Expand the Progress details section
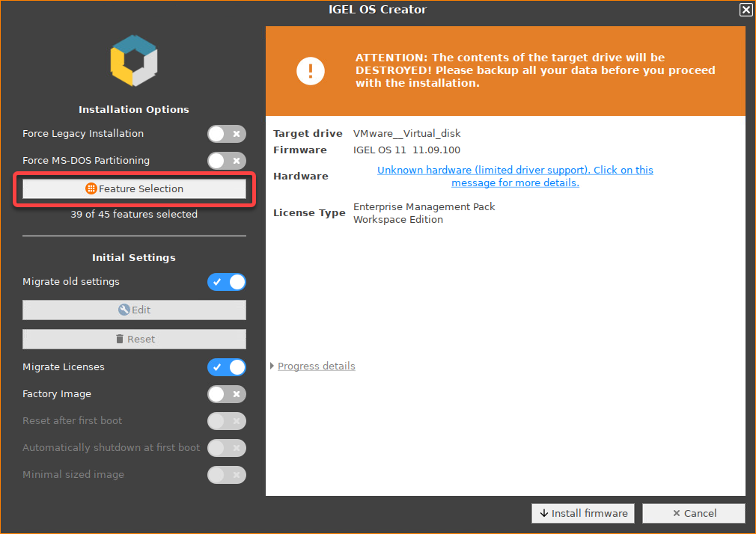Screen dimensions: 756x534 pos(316,366)
